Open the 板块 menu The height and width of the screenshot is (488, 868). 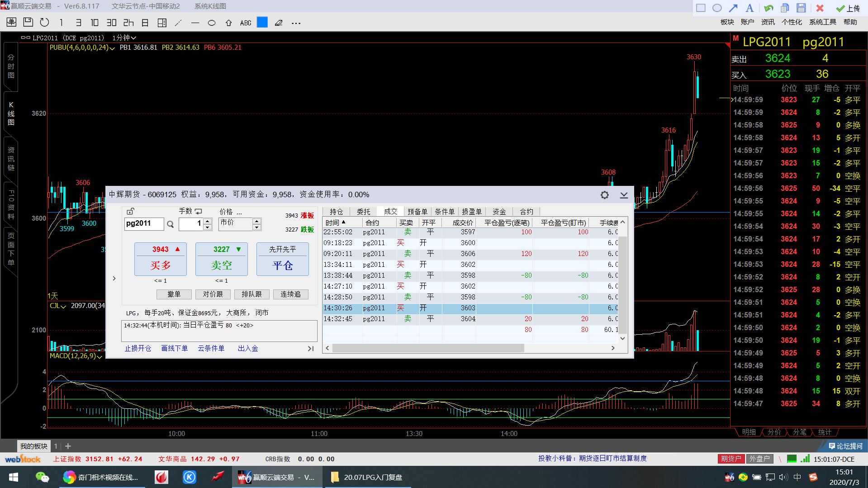(x=727, y=22)
